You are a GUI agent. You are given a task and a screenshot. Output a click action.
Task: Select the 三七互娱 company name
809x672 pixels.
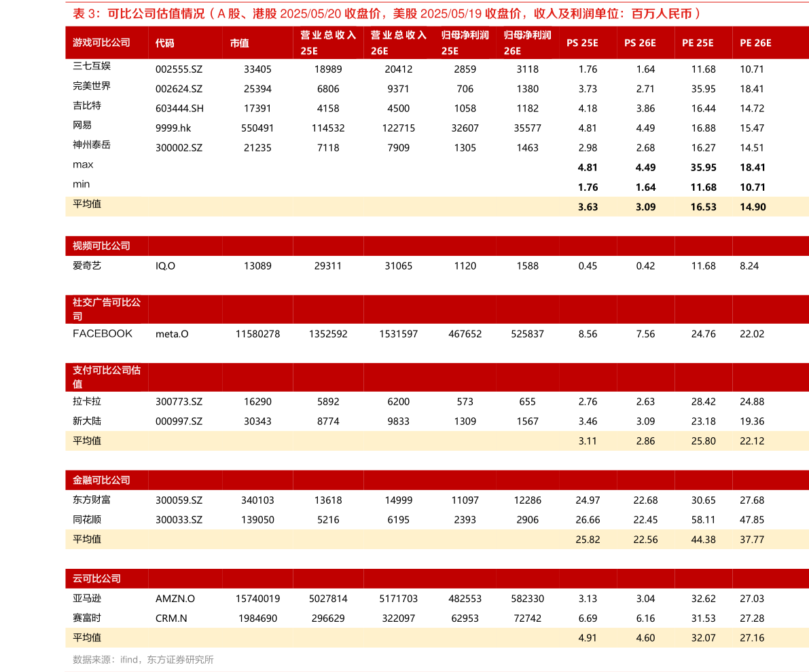click(91, 65)
